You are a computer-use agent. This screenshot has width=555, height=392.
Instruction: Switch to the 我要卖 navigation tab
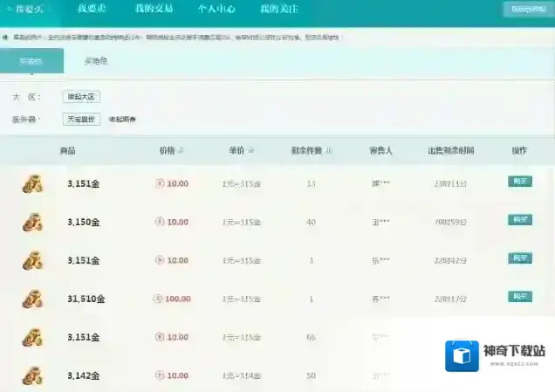[x=92, y=9]
